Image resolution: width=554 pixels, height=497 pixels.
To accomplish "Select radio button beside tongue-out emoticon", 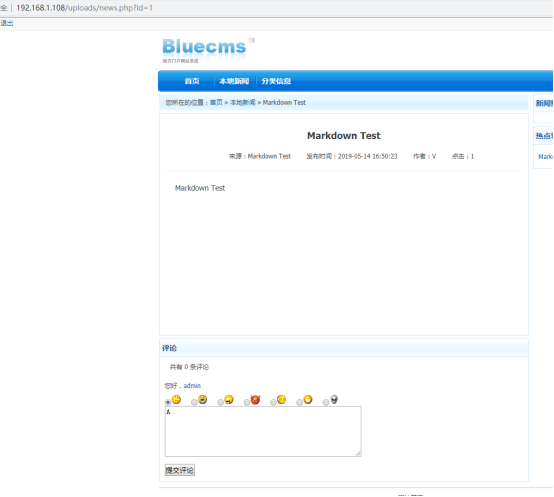I will coord(220,402).
